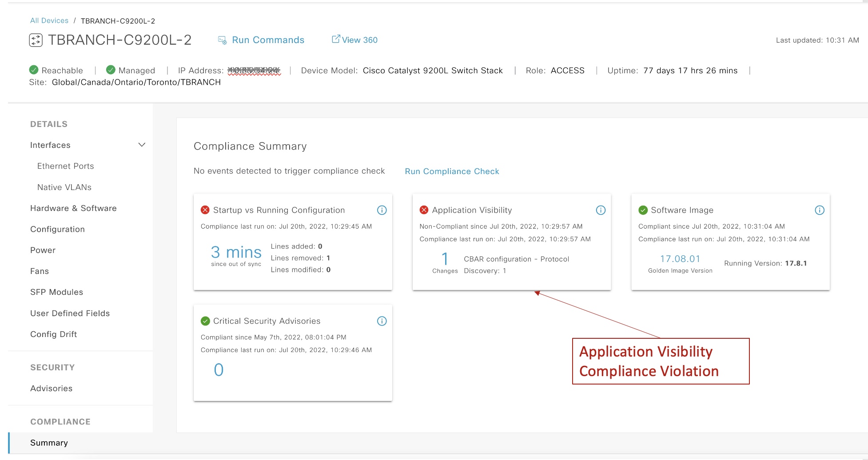Viewport: 868px width, 460px height.
Task: Click Run Compliance Check link
Action: (452, 171)
